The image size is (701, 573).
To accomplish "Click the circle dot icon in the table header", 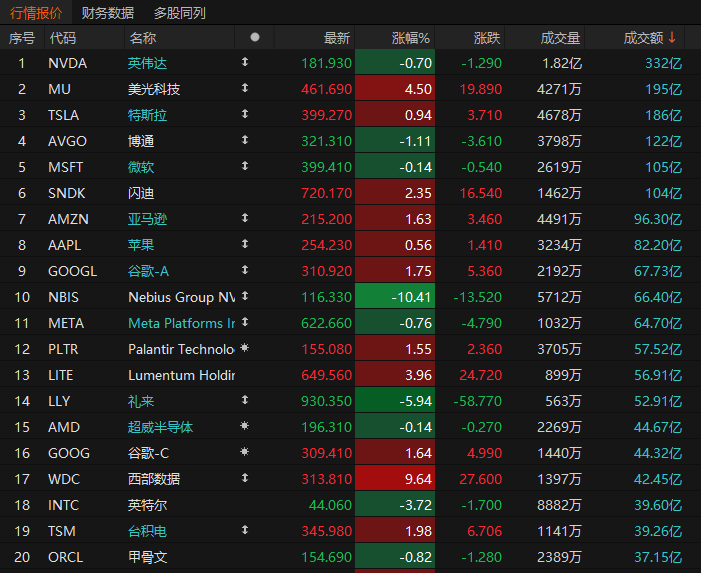I will [x=255, y=37].
